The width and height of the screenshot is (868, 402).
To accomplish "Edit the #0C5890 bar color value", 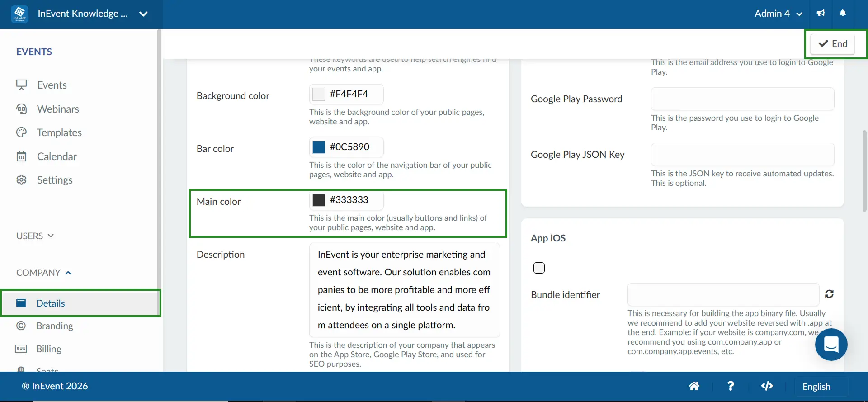I will pos(349,147).
